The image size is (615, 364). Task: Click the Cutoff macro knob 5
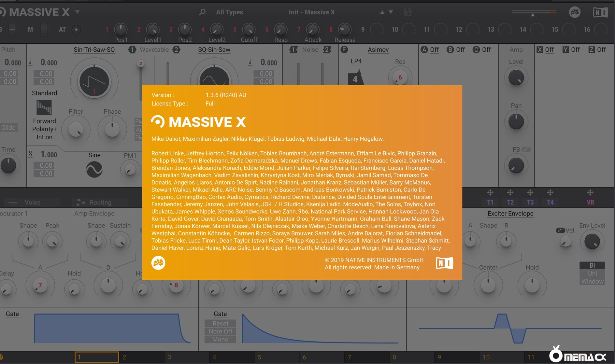pyautogui.click(x=249, y=30)
